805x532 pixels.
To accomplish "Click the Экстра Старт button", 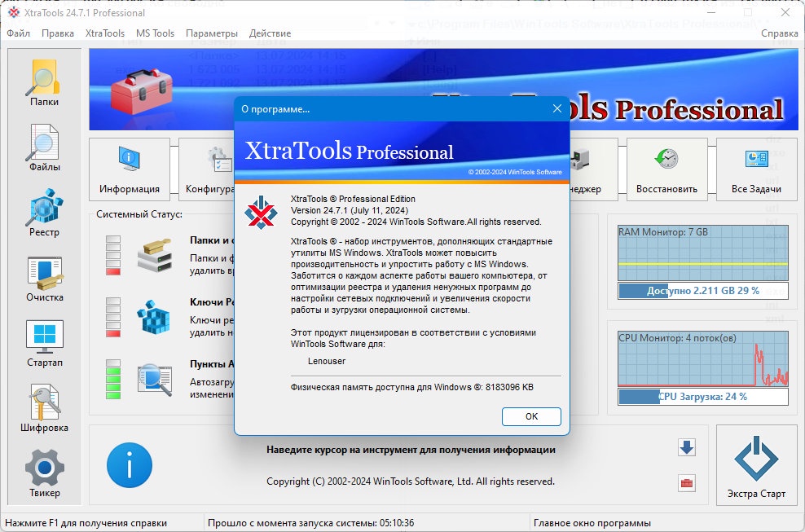I will (756, 465).
